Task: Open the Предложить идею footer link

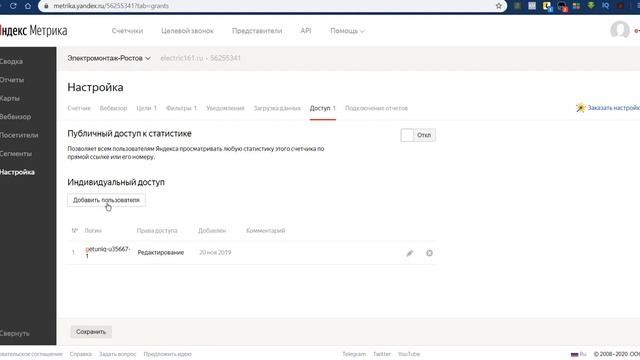Action: 167,354
